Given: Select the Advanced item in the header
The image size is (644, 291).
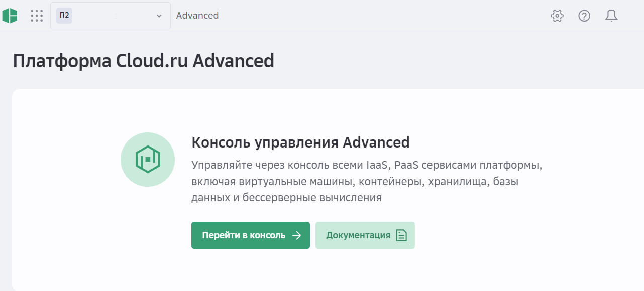Looking at the screenshot, I should point(197,16).
